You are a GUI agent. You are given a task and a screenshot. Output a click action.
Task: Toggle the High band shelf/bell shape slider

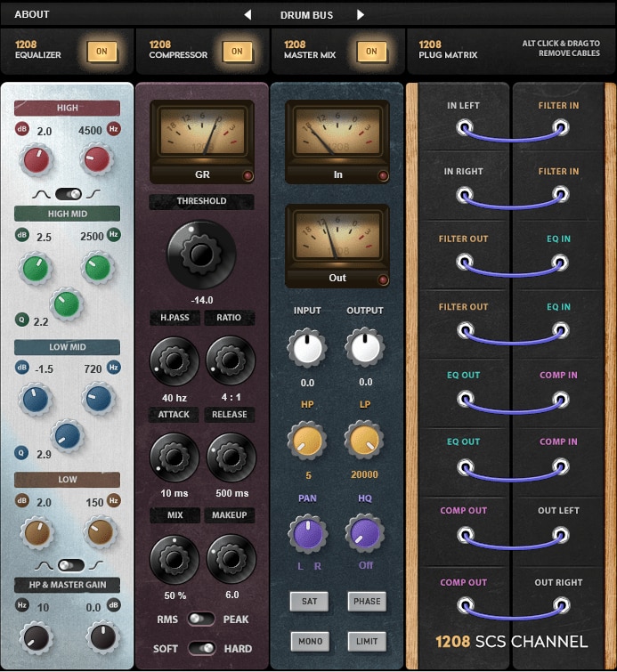pos(68,193)
